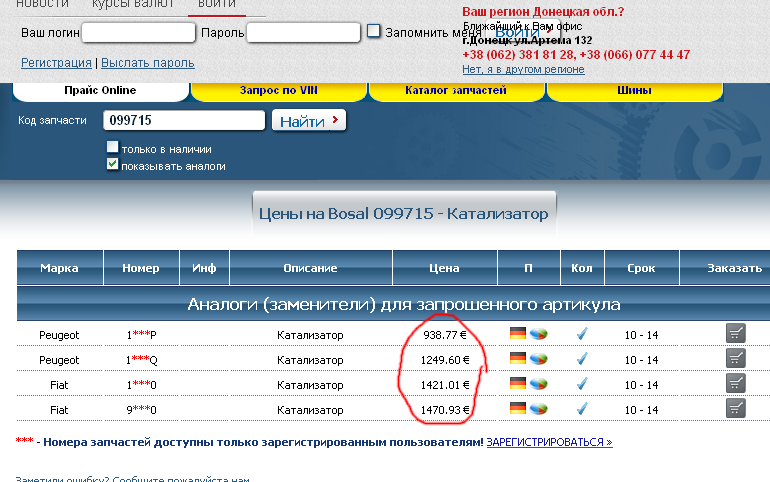This screenshot has width=770, height=482.
Task: Add Peugeot 938.77 € item to cart
Action: [x=736, y=333]
